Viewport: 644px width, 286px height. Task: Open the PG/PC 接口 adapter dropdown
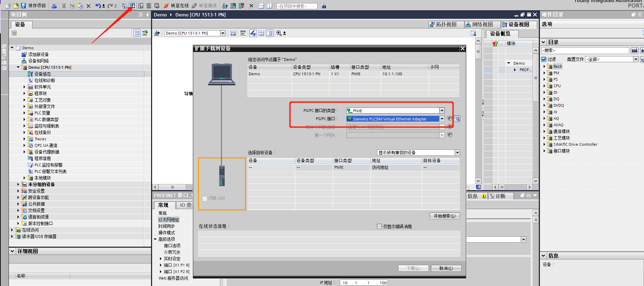coord(442,119)
